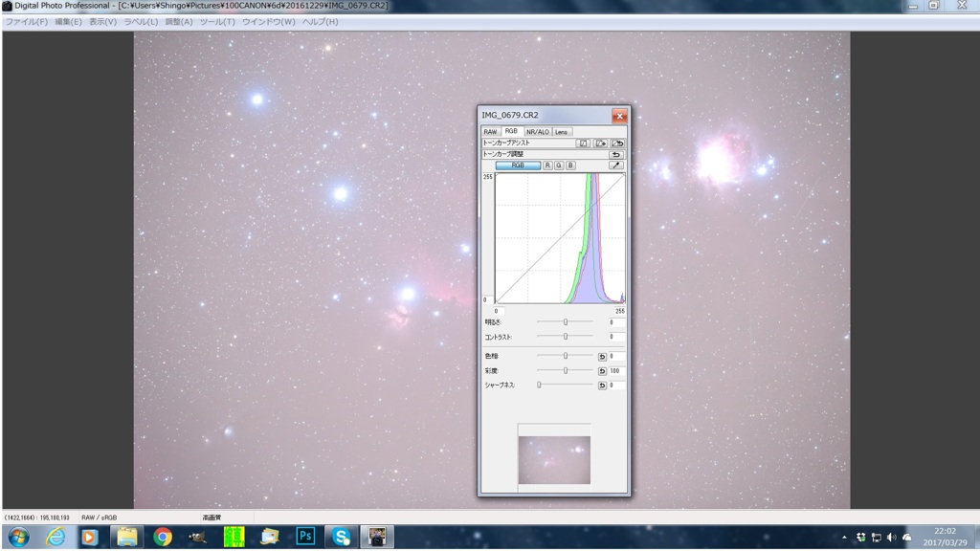980x551 pixels.
Task: Reset the tone curve assist setting
Action: point(617,143)
